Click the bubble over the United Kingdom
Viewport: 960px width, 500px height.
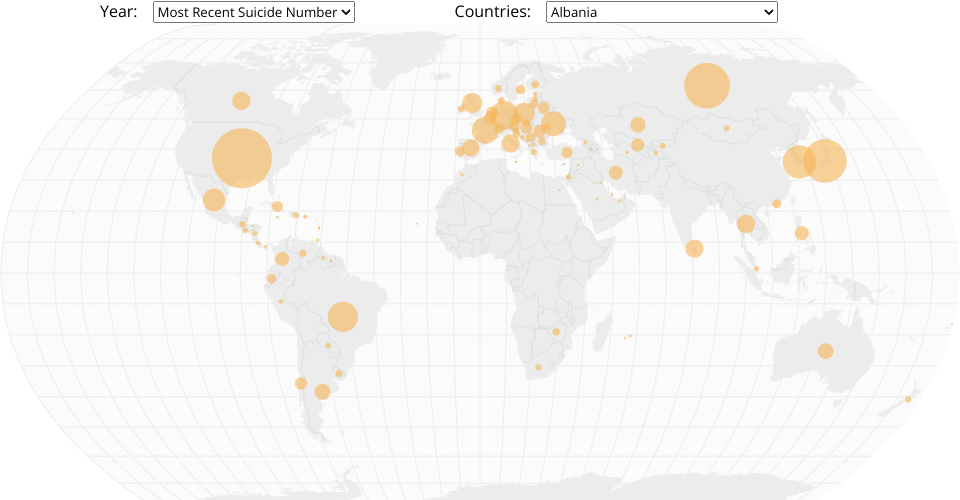pos(472,103)
